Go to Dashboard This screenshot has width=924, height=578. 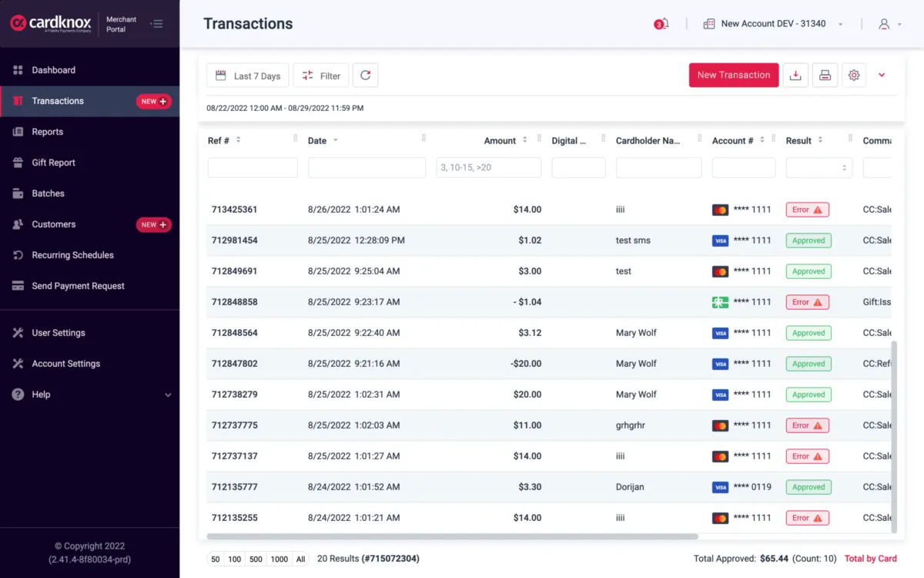click(x=89, y=70)
